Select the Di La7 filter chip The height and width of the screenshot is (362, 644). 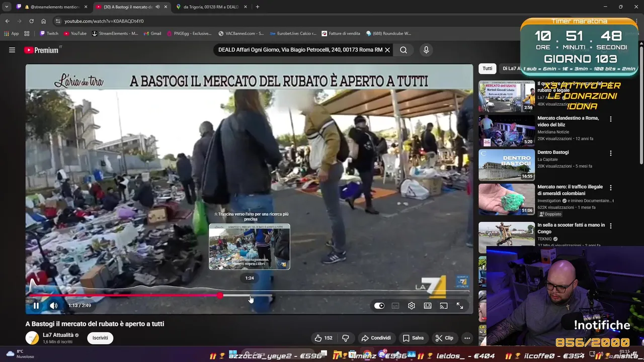click(510, 68)
